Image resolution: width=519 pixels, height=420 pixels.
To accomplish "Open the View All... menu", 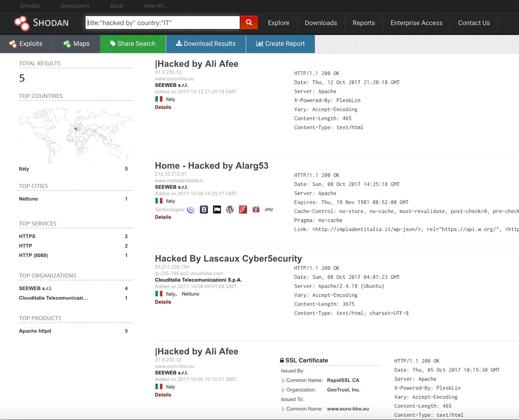I will click(156, 6).
